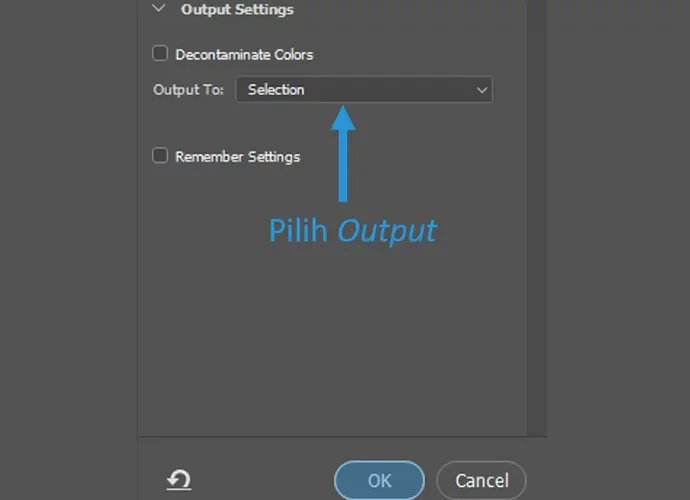The image size is (690, 500).
Task: Click the blue arrow's head below the dropdown
Action: pyautogui.click(x=343, y=118)
